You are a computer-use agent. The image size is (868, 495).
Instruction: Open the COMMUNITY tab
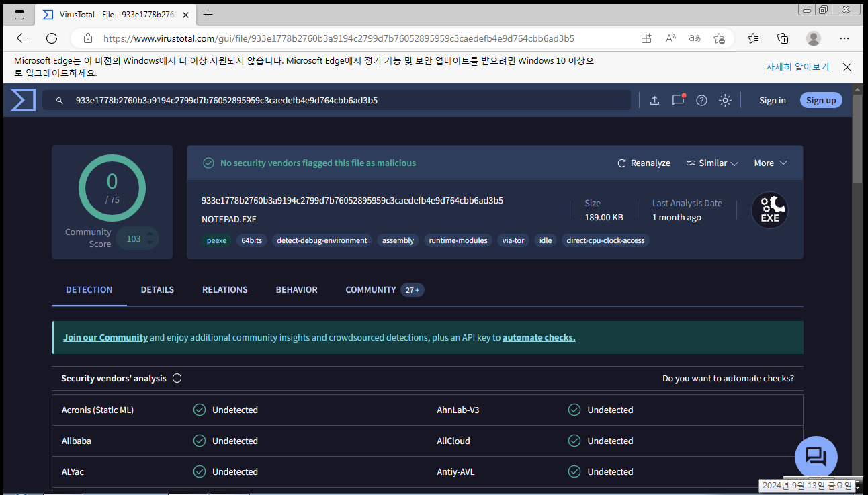click(x=385, y=290)
